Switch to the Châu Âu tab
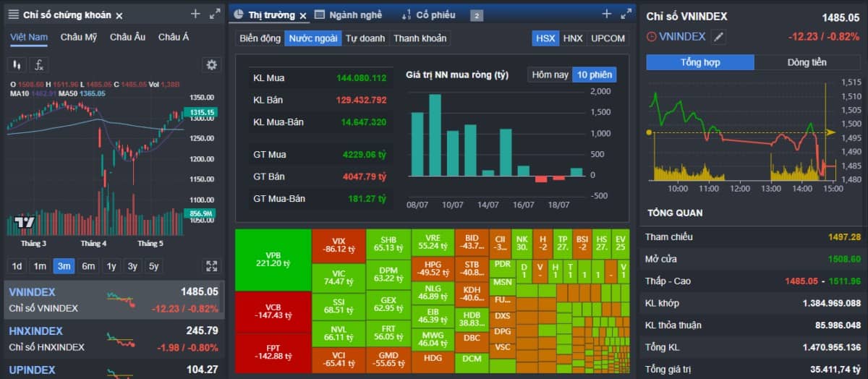The width and height of the screenshot is (868, 379). pyautogui.click(x=127, y=37)
